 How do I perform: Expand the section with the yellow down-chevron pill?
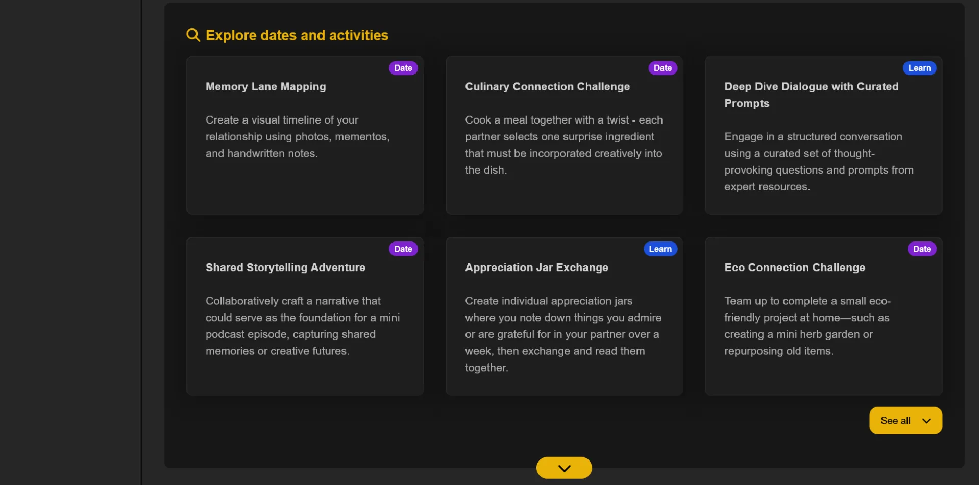click(x=564, y=468)
